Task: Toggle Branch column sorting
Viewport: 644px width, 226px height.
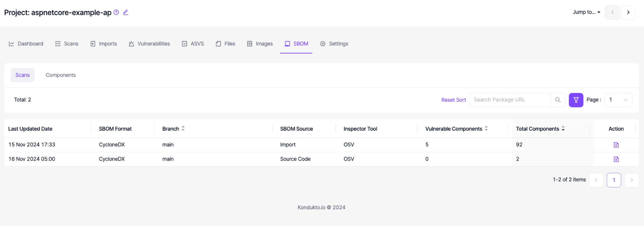Action: 183,128
